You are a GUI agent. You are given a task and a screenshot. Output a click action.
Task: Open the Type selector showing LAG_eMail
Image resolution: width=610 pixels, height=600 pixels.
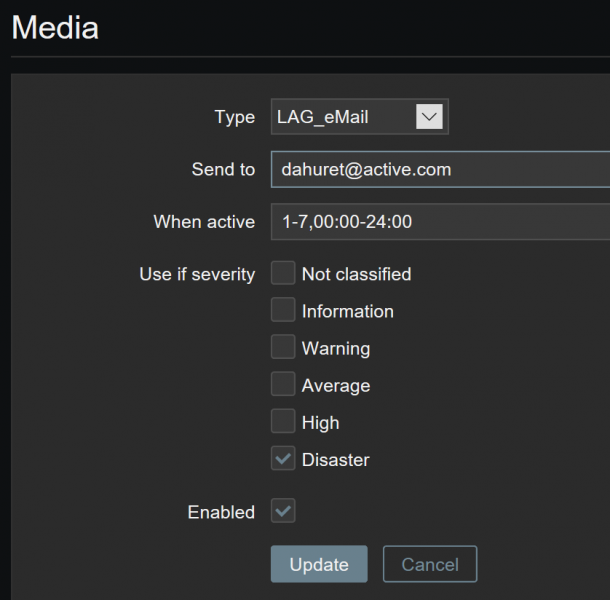click(x=358, y=117)
